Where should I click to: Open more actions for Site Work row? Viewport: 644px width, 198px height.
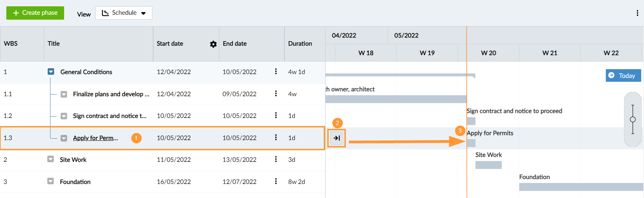[x=276, y=159]
